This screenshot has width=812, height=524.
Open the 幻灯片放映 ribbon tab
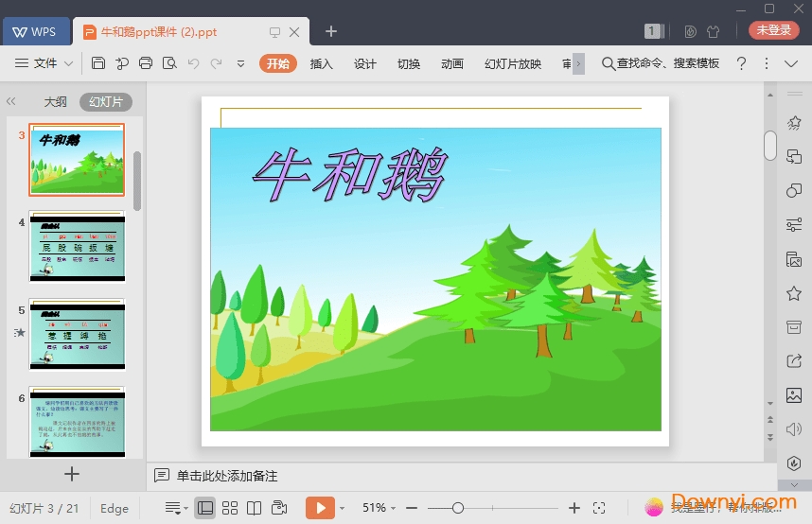513,63
